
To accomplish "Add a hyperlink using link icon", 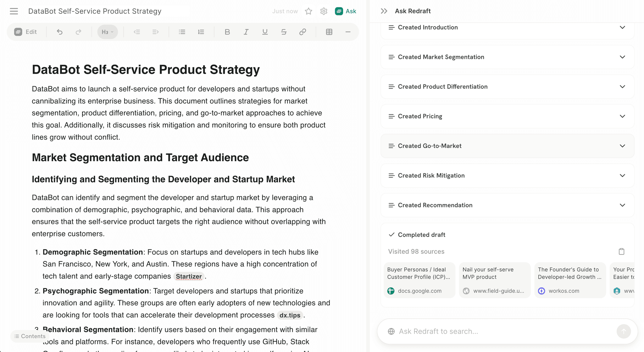I will [303, 32].
